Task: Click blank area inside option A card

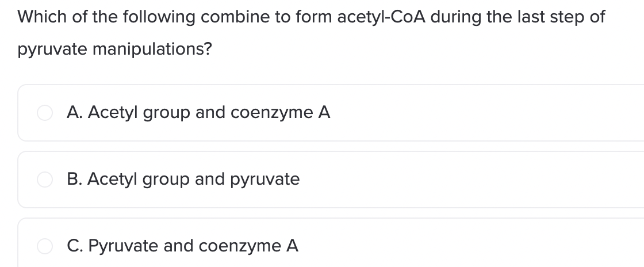Action: pos(485,113)
